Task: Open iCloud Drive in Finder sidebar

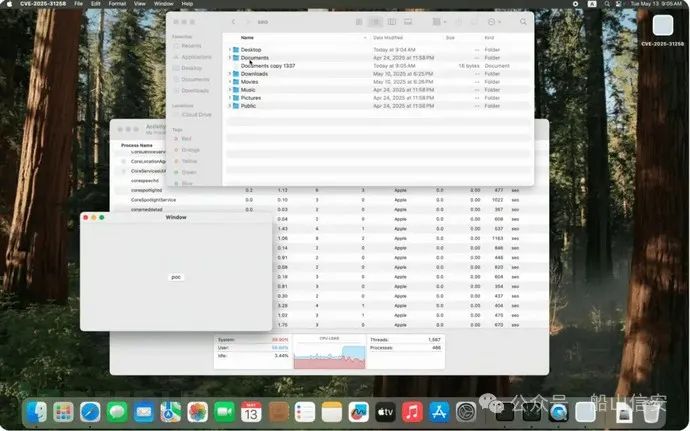Action: click(196, 114)
